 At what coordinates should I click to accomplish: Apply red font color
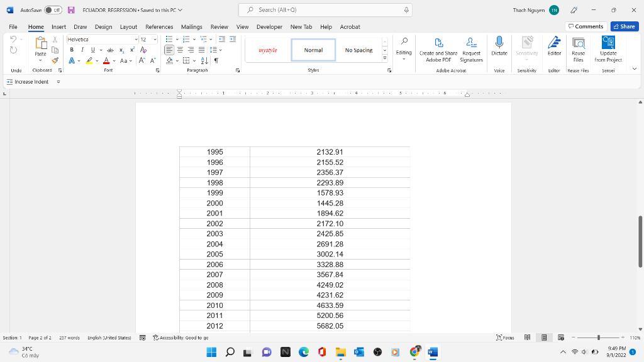(x=106, y=60)
